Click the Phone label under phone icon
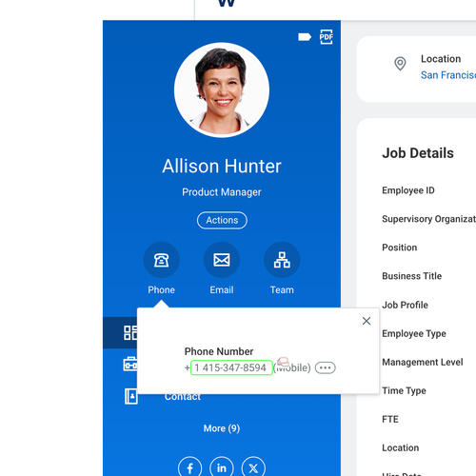 (161, 289)
